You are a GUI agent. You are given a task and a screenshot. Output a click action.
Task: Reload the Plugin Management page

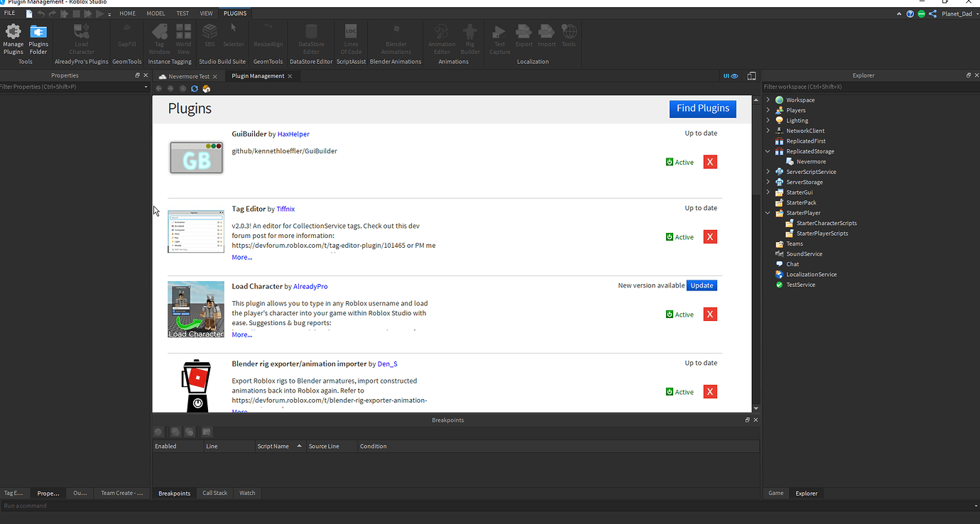coord(194,89)
